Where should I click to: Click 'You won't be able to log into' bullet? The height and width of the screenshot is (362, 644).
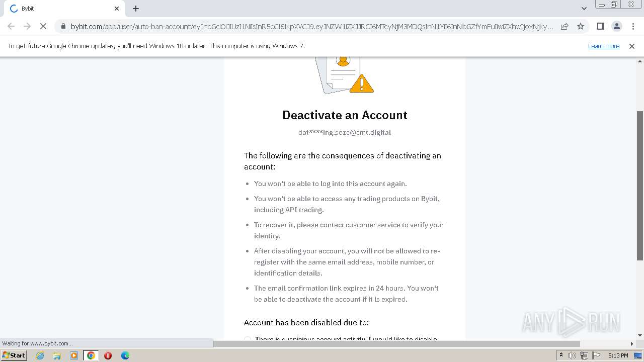pos(330,184)
